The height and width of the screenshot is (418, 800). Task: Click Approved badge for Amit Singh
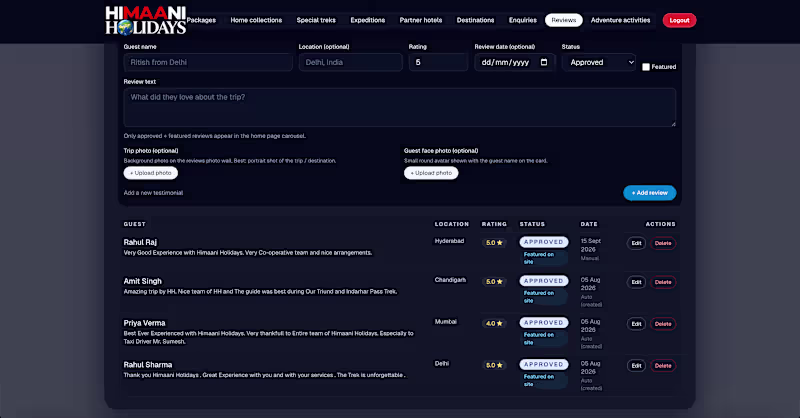[544, 281]
